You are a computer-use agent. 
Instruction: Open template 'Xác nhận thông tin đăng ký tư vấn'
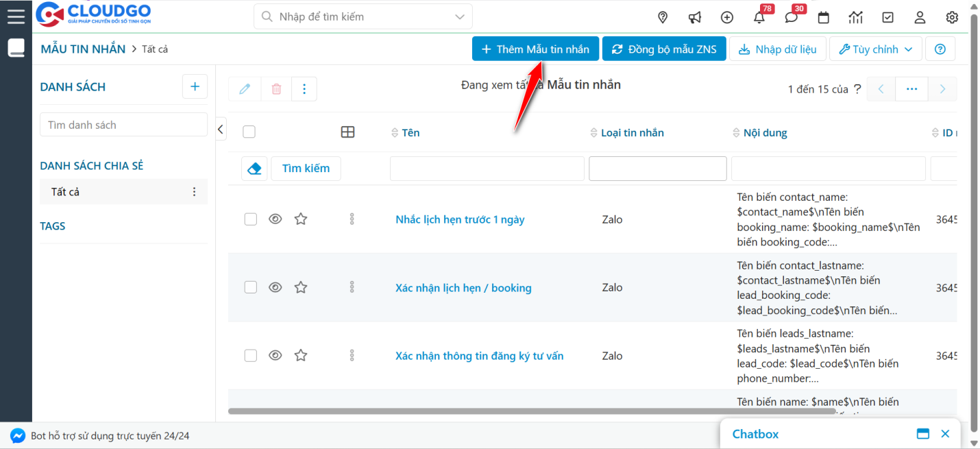479,356
